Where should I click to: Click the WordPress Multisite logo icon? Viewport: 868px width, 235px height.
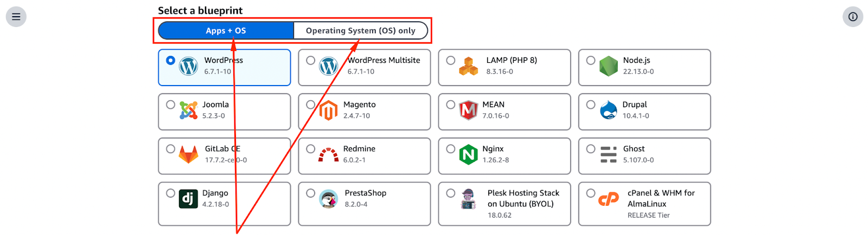click(329, 66)
